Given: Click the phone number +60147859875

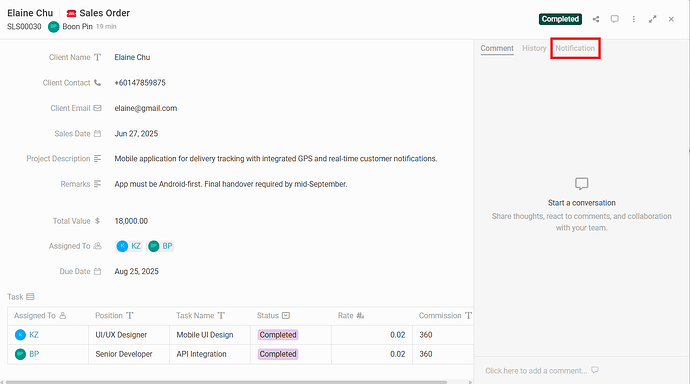Looking at the screenshot, I should point(140,83).
